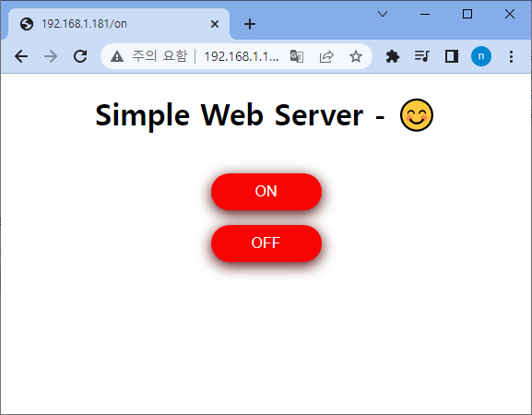Click the red OFF button
This screenshot has height=415, width=532.
coord(266,243)
